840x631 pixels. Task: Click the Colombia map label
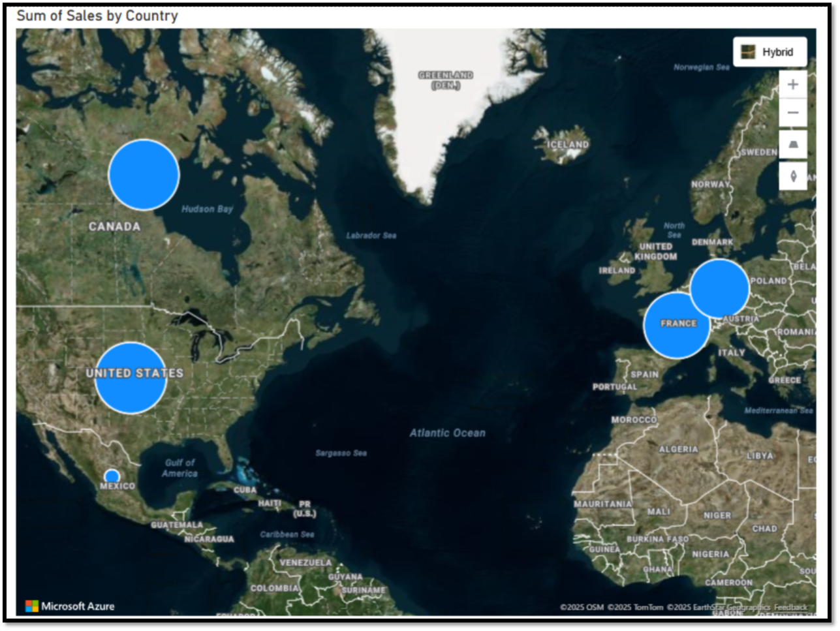point(275,588)
